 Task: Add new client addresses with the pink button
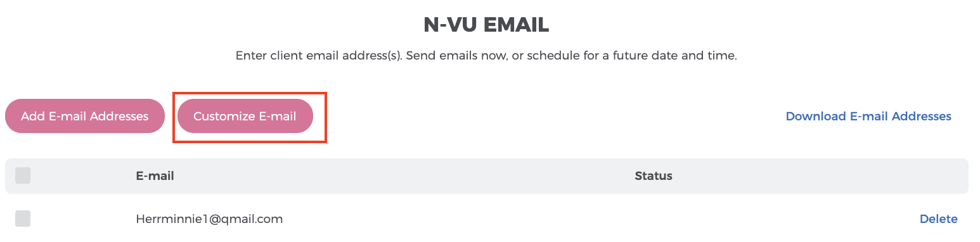(x=85, y=116)
